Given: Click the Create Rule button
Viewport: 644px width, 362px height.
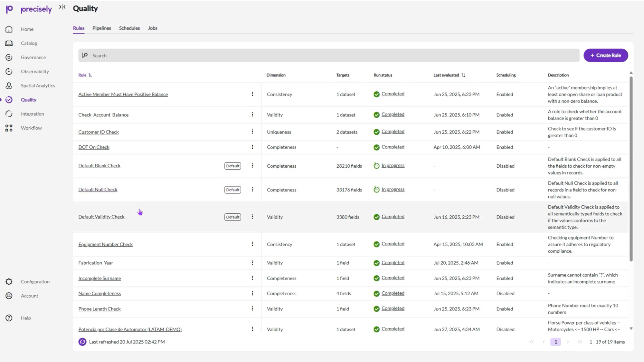Looking at the screenshot, I should coord(606,55).
